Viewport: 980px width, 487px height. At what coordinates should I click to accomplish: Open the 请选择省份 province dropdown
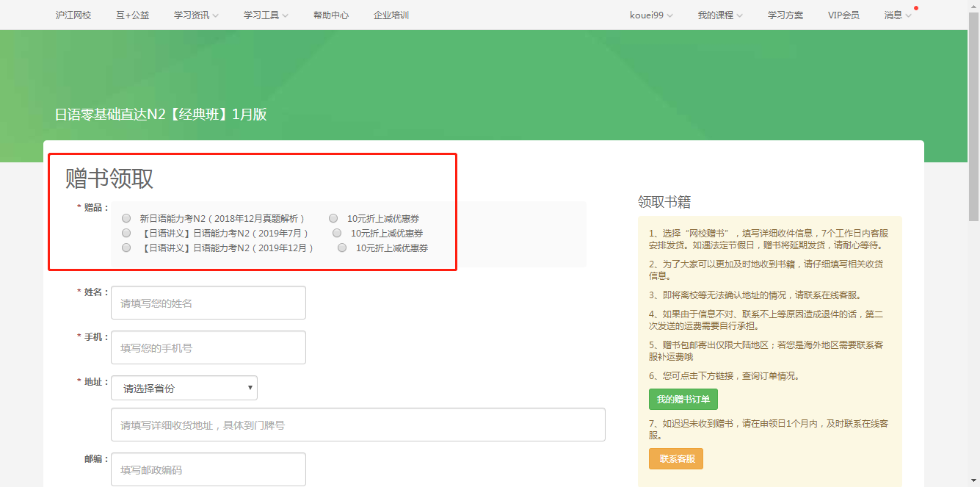point(184,388)
